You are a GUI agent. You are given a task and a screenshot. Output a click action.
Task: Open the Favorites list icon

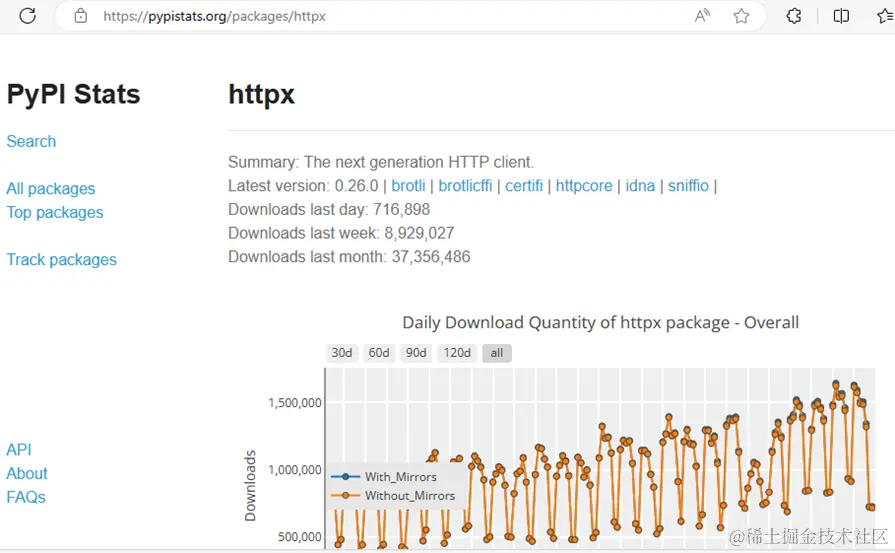886,16
